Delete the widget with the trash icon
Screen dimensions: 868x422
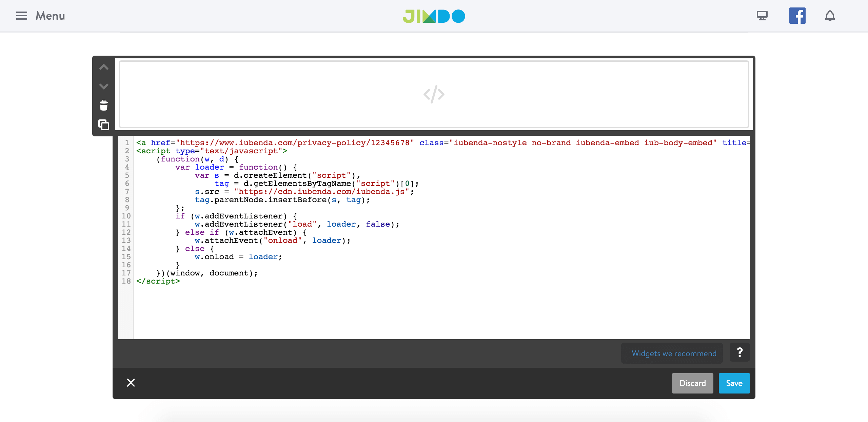(103, 105)
